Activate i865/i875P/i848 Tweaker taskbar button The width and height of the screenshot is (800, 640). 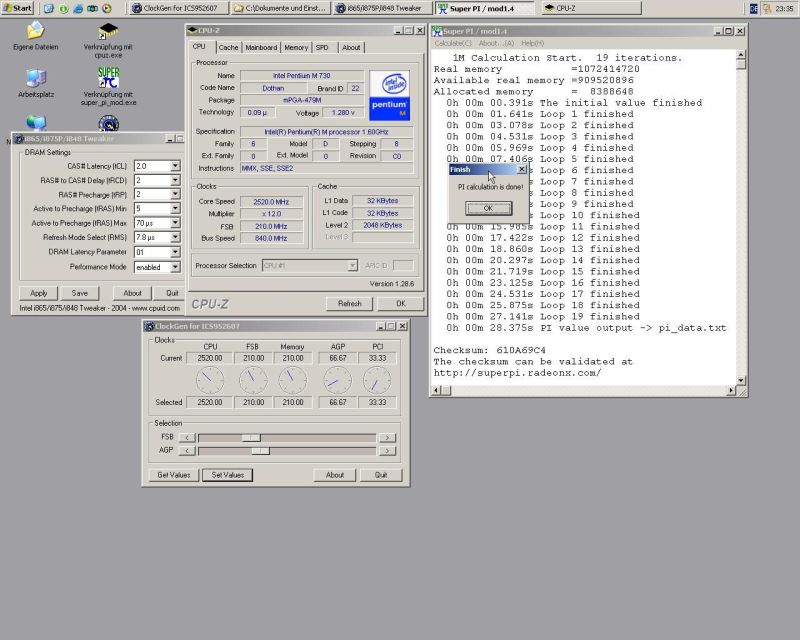[x=383, y=8]
